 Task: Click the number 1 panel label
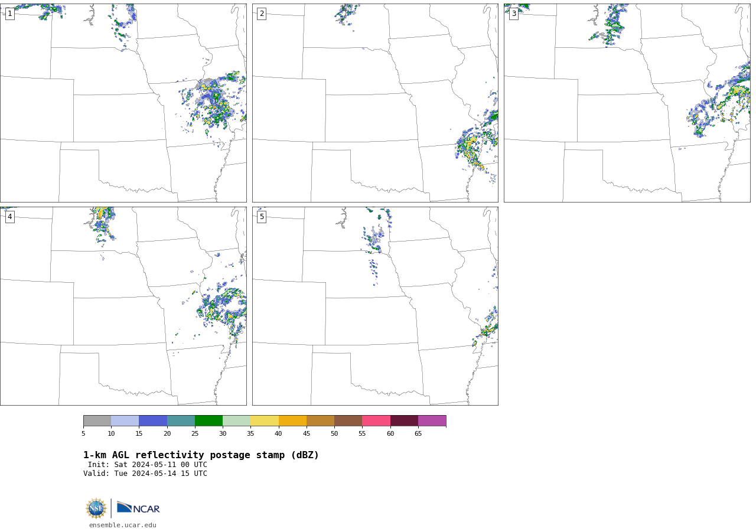(x=9, y=14)
